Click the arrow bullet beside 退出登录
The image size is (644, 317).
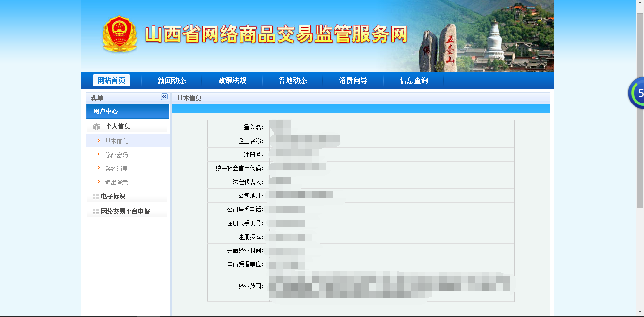tap(99, 181)
